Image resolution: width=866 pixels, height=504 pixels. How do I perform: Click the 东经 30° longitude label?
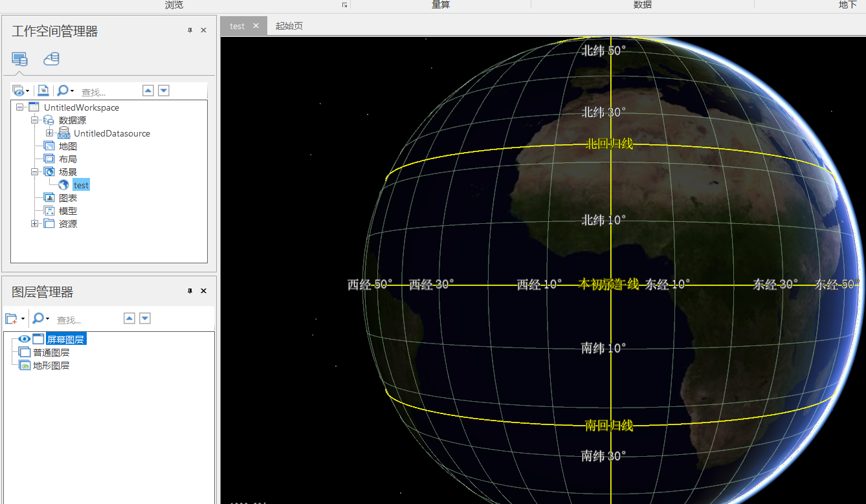[x=775, y=284]
